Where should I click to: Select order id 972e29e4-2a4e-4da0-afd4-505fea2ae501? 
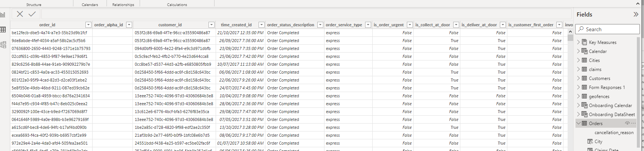pyautogui.click(x=49, y=143)
